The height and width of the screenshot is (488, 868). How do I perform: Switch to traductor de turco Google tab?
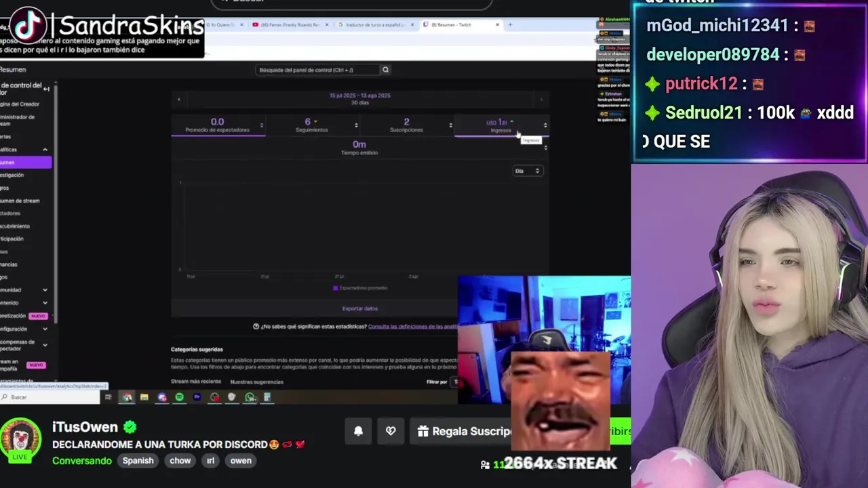point(376,25)
